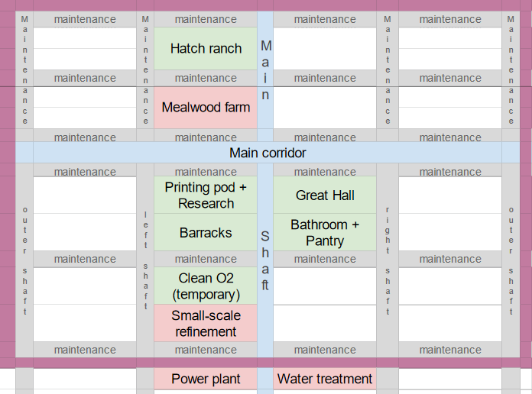
Task: Select the Main corridor merged cell
Action: click(268, 153)
